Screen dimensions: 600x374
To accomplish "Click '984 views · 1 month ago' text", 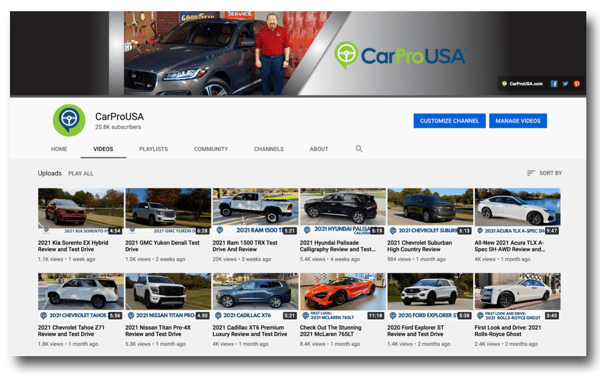I will [416, 259].
